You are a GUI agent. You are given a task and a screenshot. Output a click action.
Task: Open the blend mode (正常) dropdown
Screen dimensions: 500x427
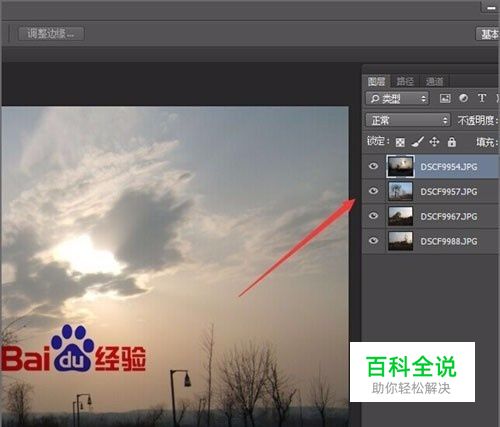[408, 120]
